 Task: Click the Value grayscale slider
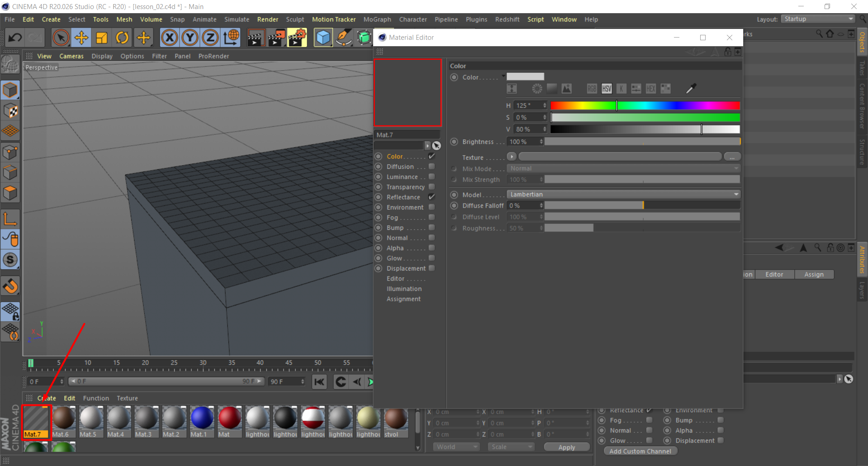click(645, 129)
